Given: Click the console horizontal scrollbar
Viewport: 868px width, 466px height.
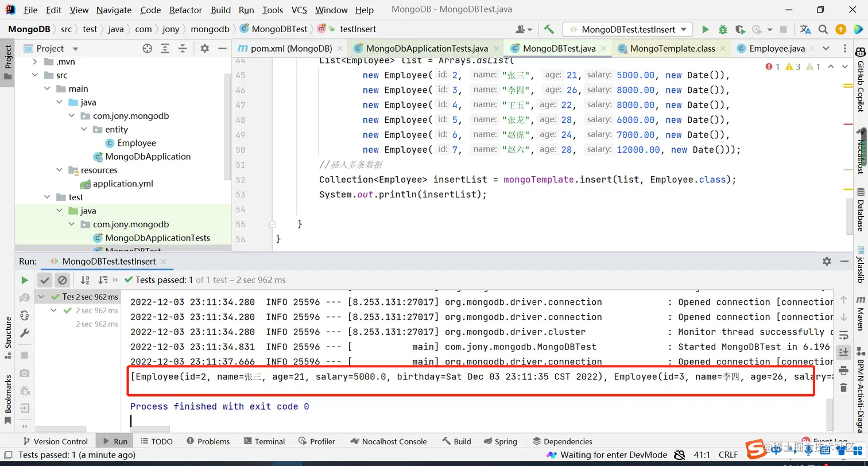Looking at the screenshot, I should pyautogui.click(x=150, y=429).
